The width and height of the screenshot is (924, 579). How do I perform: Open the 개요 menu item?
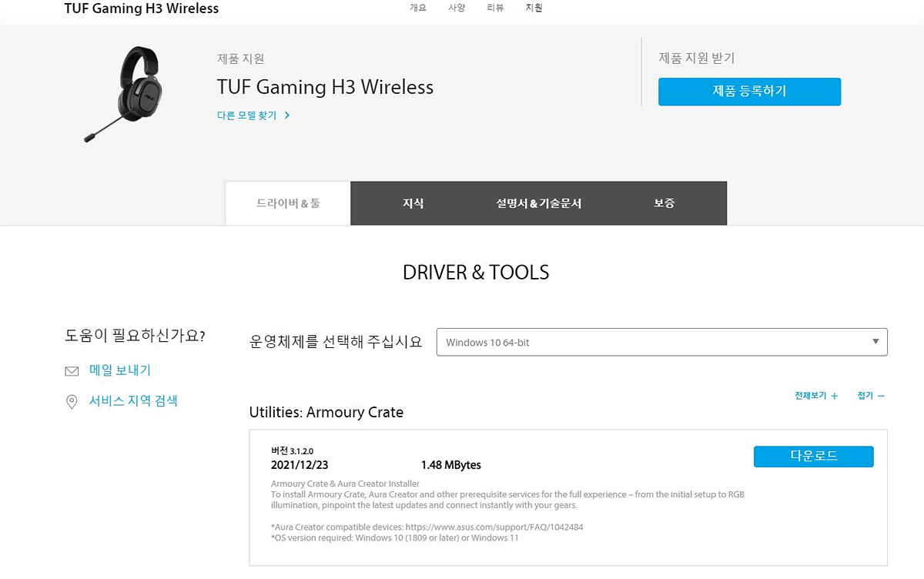(x=418, y=8)
